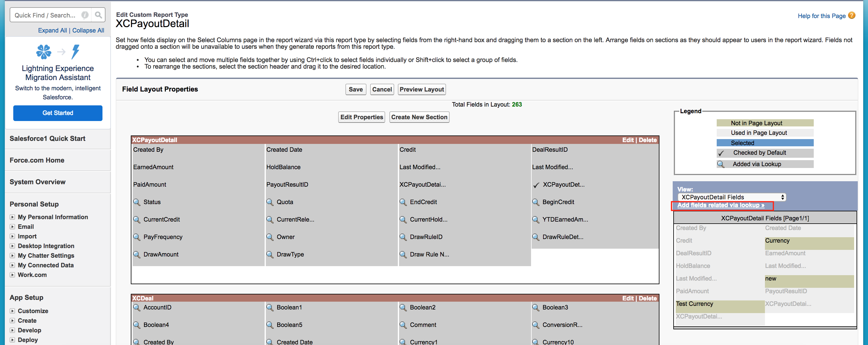This screenshot has height=345, width=868.
Task: Click the info icon in Quick Find box
Action: [x=85, y=15]
